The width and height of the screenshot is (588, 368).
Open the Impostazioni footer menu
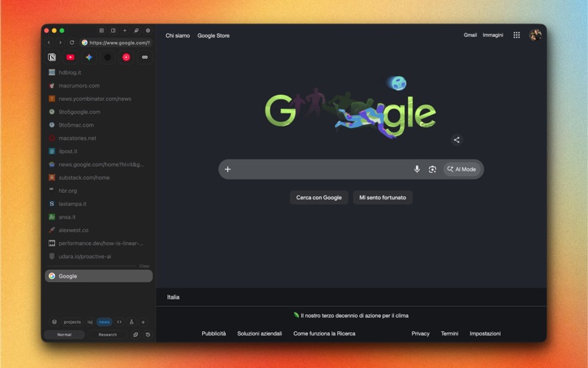click(485, 333)
